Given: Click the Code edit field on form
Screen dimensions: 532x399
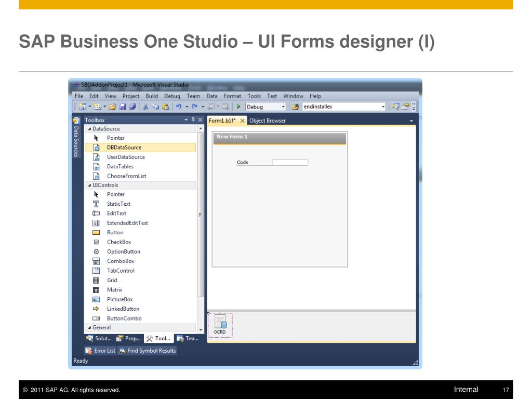Looking at the screenshot, I should click(x=290, y=163).
